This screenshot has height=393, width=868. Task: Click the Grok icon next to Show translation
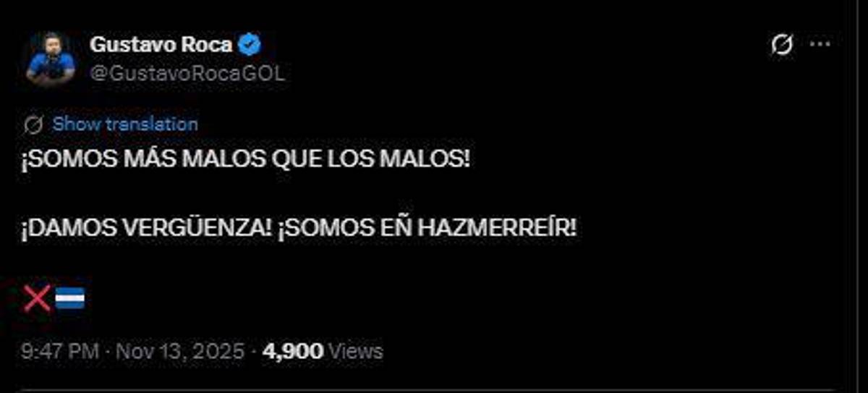(x=33, y=124)
